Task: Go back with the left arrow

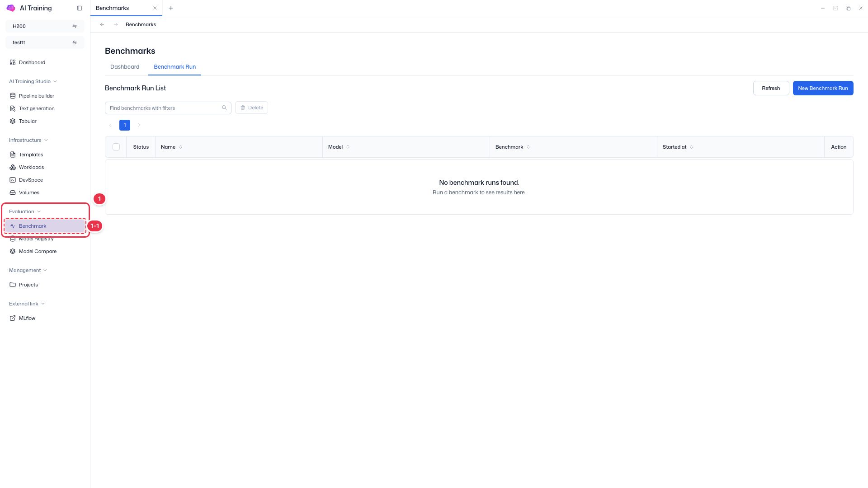Action: pos(102,24)
